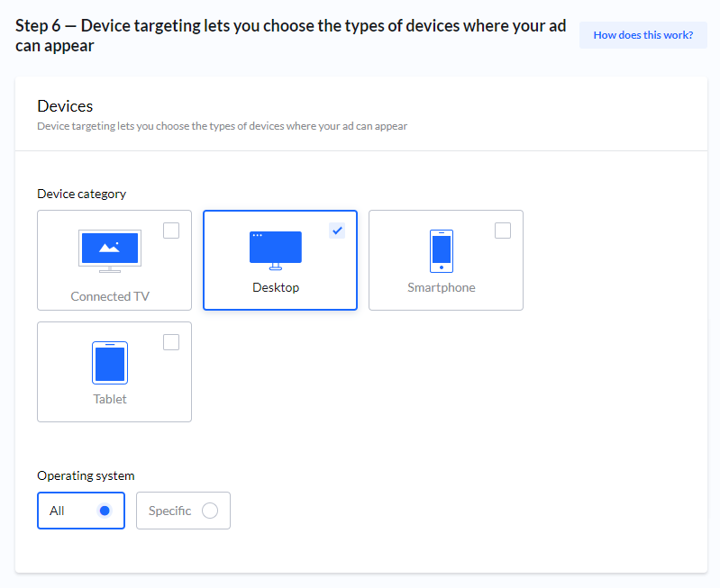
Task: Enable the Smartphone checkbox
Action: click(x=503, y=231)
